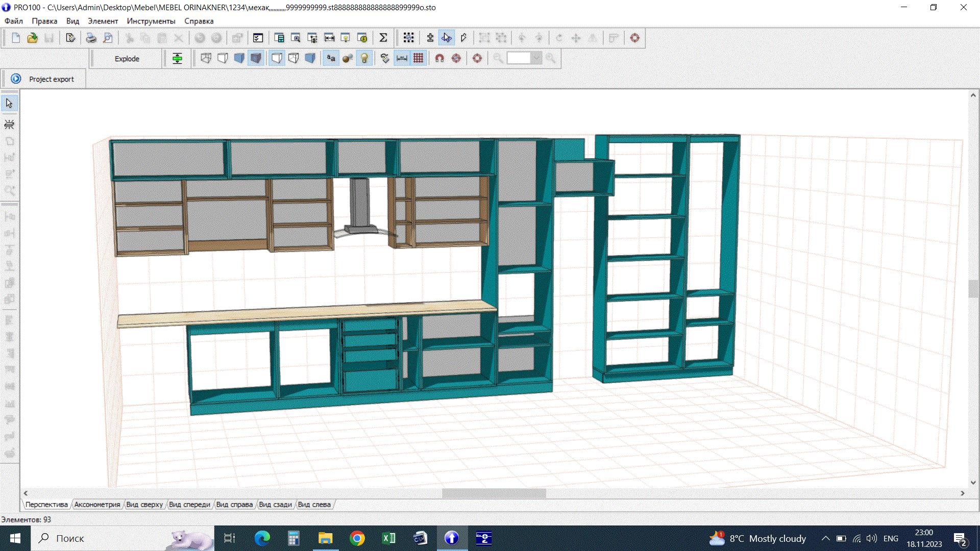980x551 pixels.
Task: Open the Вид menu
Action: pyautogui.click(x=72, y=21)
